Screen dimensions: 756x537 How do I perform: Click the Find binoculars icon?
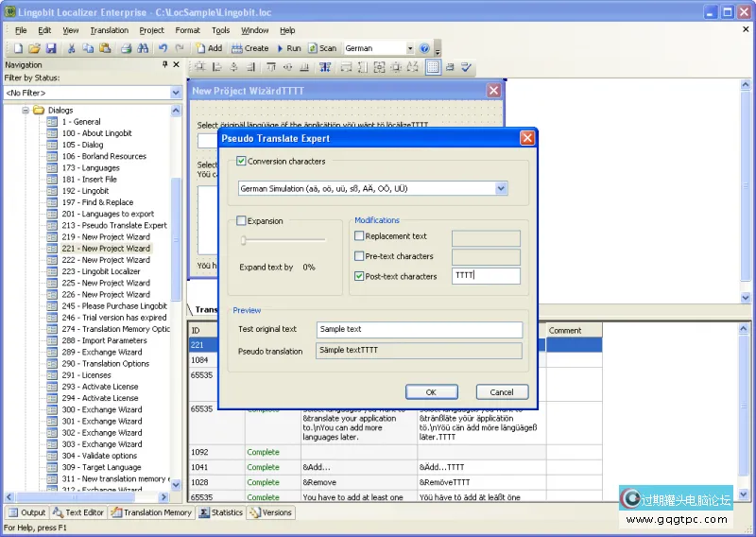143,48
